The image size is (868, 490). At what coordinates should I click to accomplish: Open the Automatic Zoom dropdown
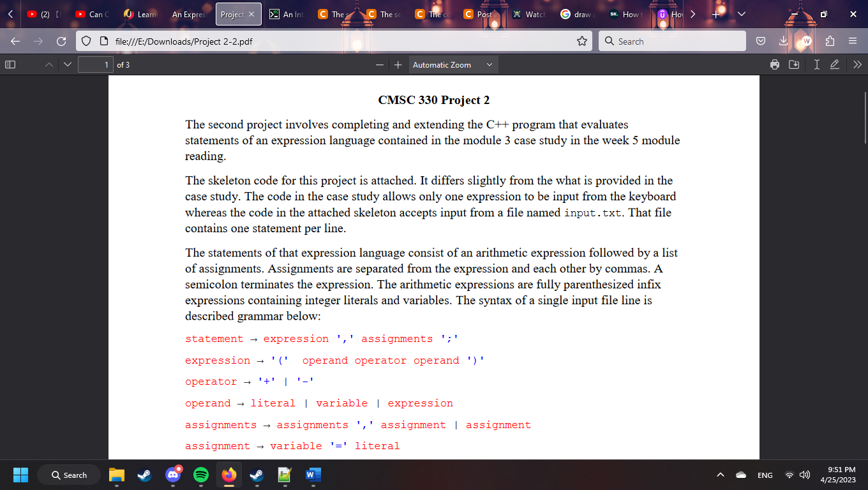click(x=453, y=64)
